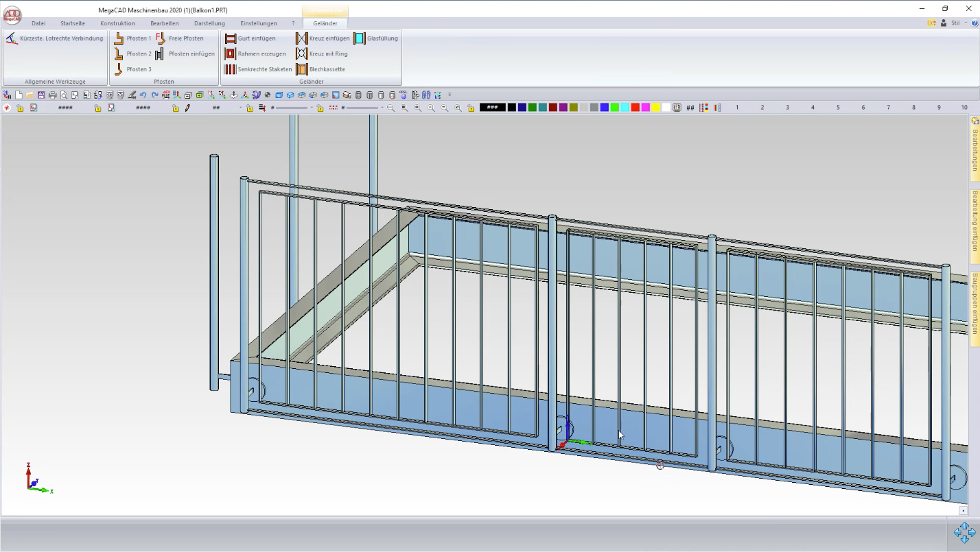Click the Kürzeste Lotrechte Verbindung tool
The width and height of the screenshot is (980, 552).
coord(12,38)
